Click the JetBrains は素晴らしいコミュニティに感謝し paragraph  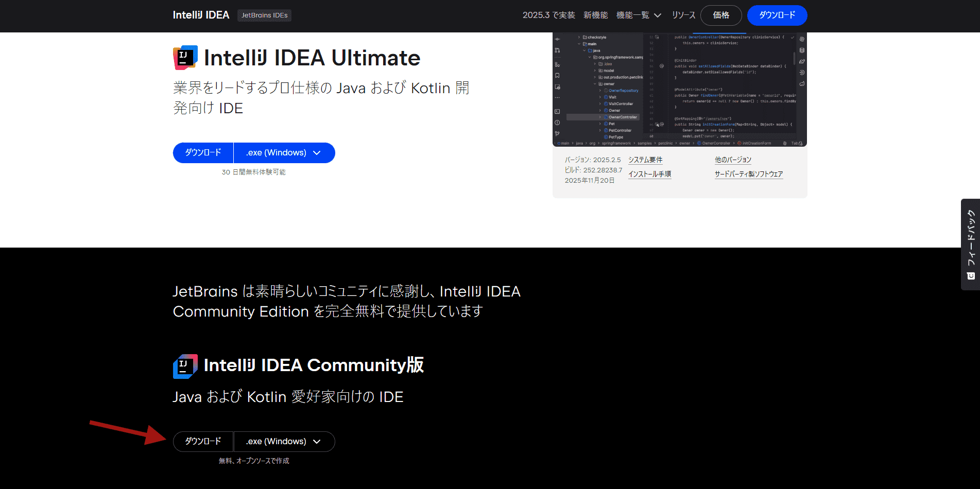pyautogui.click(x=347, y=301)
